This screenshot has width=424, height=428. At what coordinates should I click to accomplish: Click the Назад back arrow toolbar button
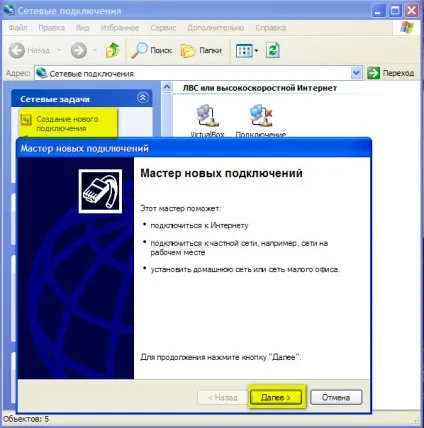(x=29, y=50)
